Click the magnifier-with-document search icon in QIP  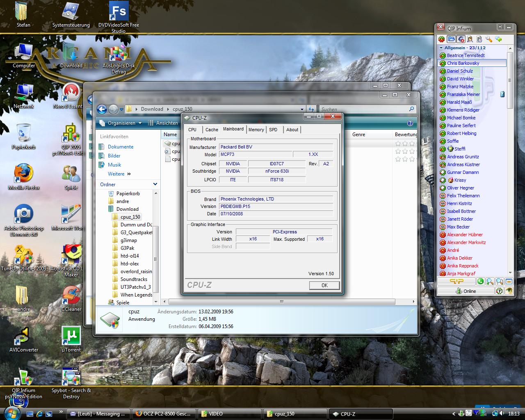tap(500, 281)
